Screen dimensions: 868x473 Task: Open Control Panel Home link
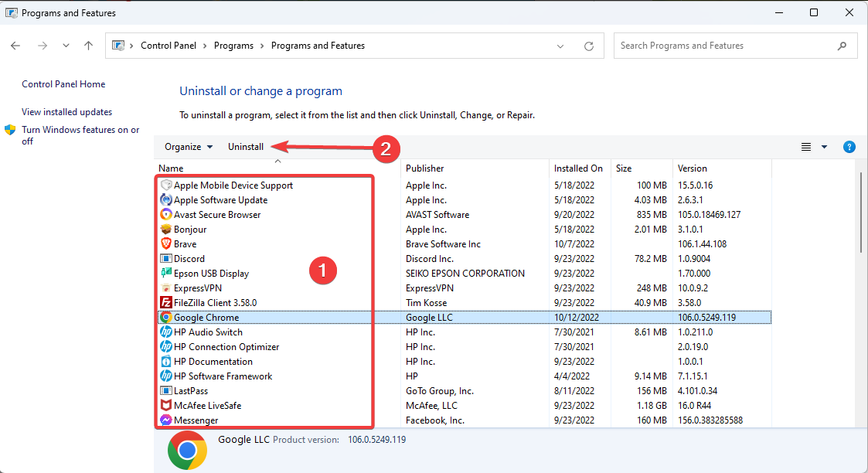63,84
